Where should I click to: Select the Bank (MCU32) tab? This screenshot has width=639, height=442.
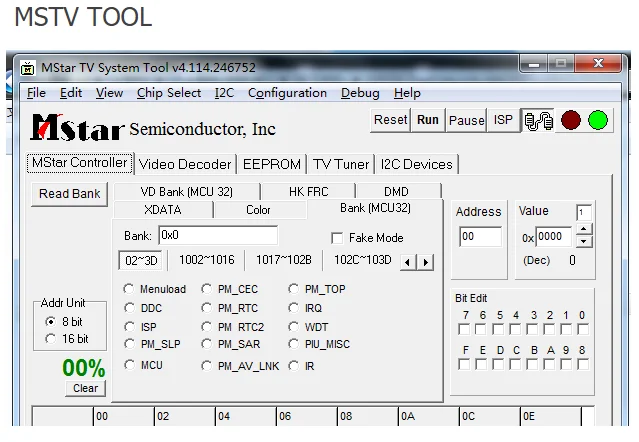click(375, 208)
